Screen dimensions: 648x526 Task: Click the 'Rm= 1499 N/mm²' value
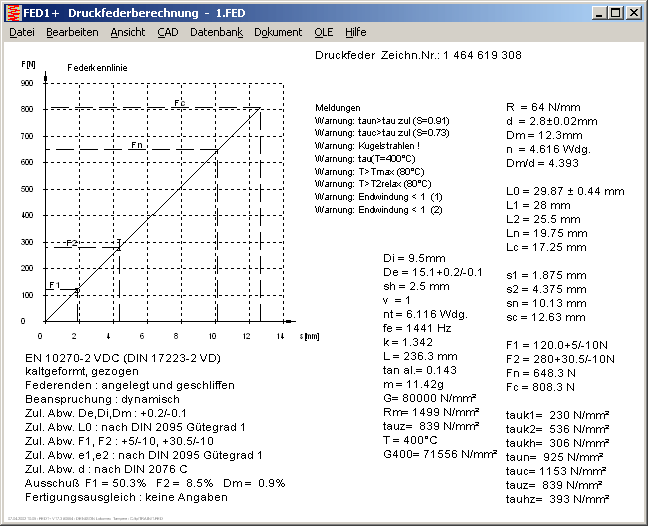[x=431, y=412]
